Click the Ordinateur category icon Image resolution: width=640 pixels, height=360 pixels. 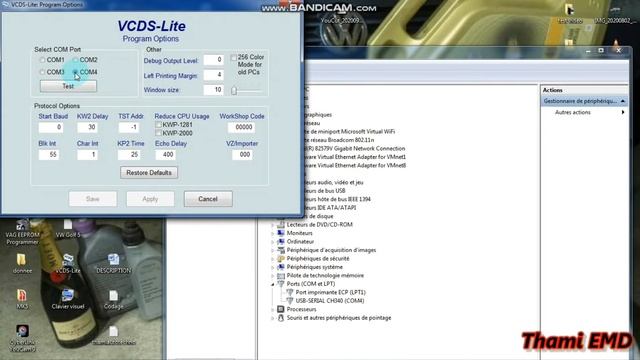(x=281, y=242)
